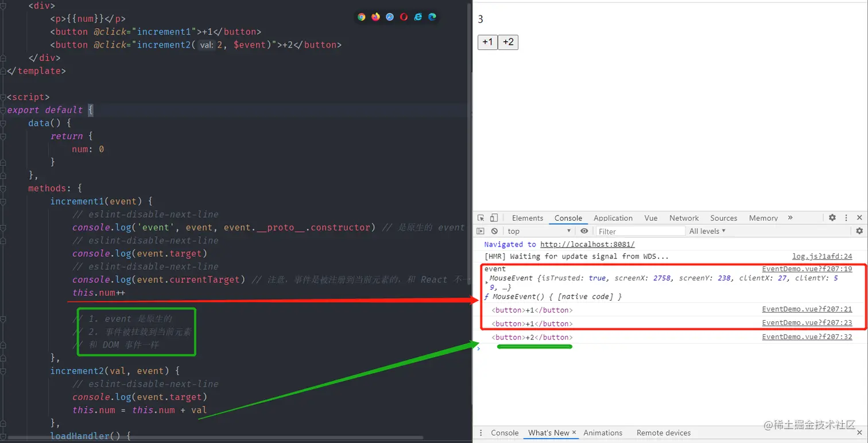
Task: Open preview in Opera browser icon
Action: [404, 17]
